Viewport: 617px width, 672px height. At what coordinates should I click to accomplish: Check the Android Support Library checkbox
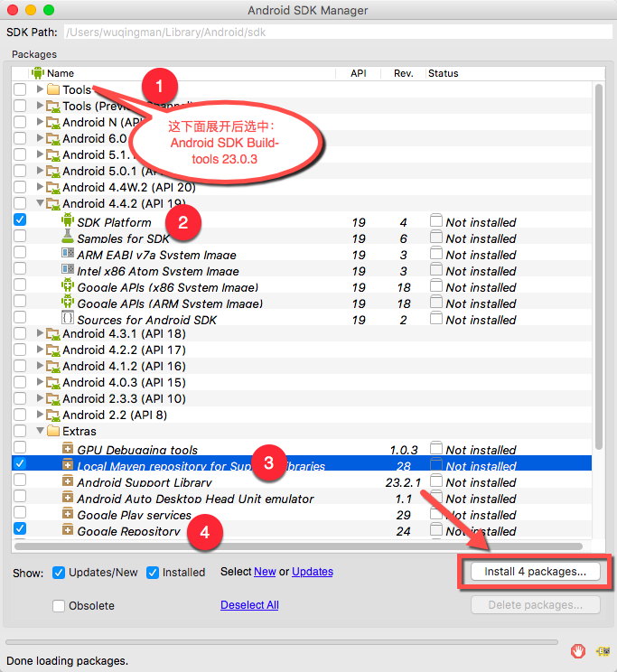pyautogui.click(x=20, y=480)
